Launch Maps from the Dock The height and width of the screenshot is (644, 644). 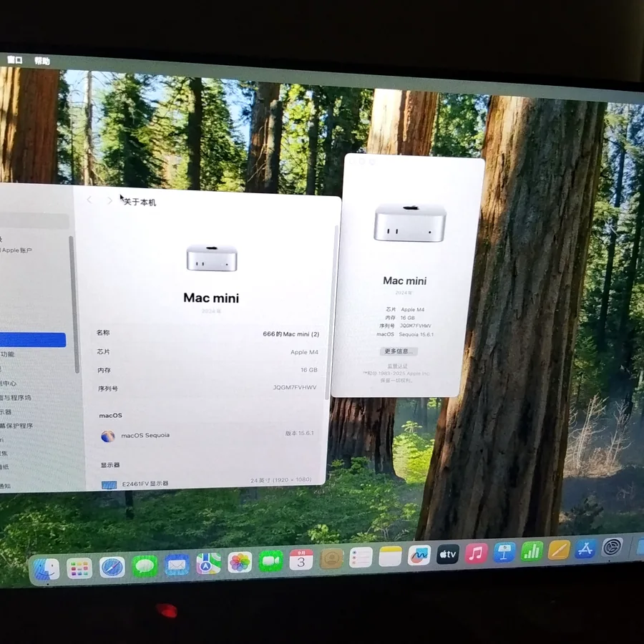209,564
